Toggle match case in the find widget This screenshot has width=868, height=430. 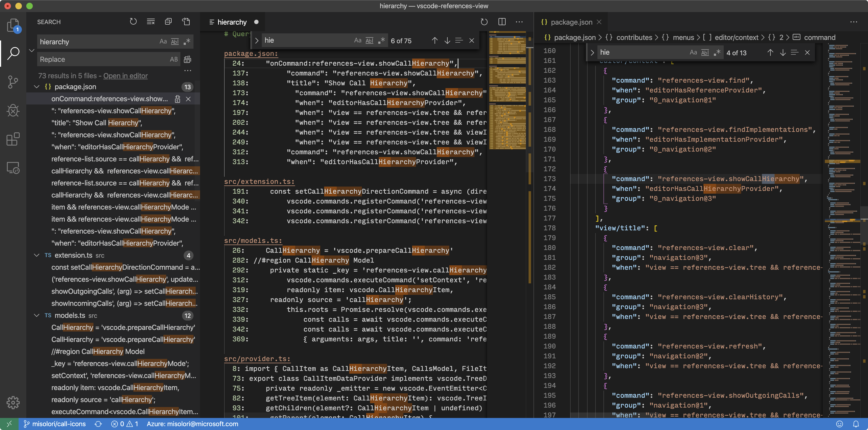[x=357, y=40]
